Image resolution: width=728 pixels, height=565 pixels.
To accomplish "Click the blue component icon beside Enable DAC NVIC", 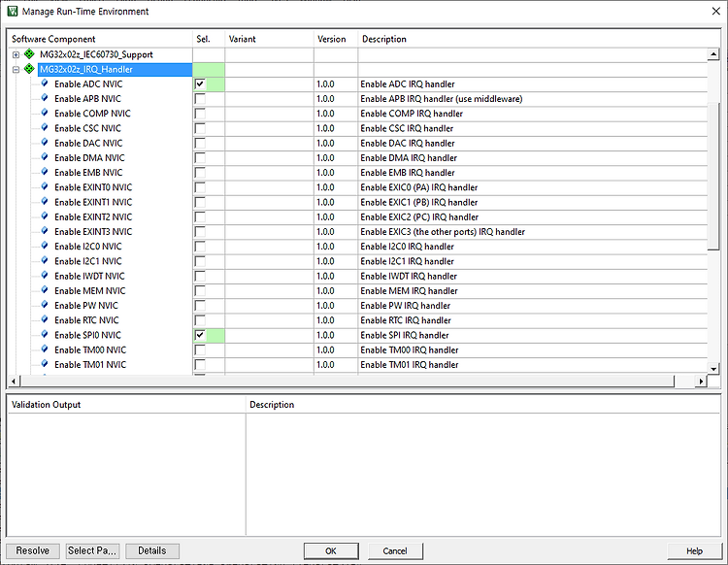I will [x=45, y=142].
